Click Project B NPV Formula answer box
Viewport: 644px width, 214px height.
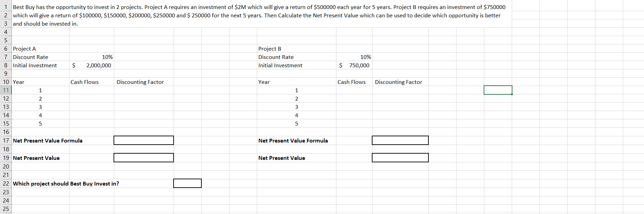point(400,140)
